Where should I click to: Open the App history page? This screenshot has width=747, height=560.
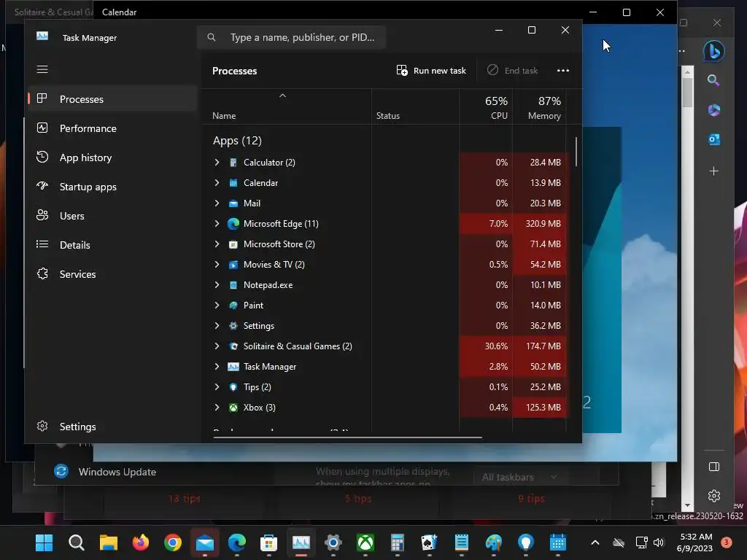(112, 157)
